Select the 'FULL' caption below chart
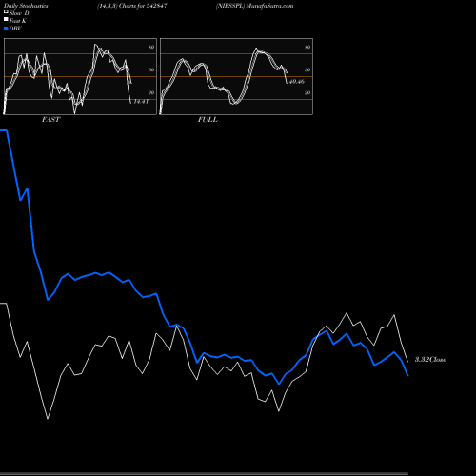Image resolution: width=476 pixels, height=476 pixels. tap(208, 120)
